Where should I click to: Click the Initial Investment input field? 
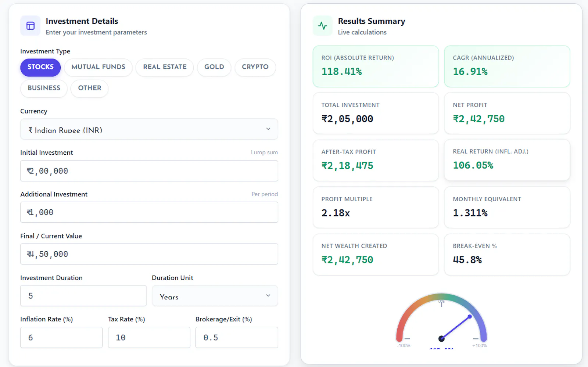pyautogui.click(x=149, y=171)
